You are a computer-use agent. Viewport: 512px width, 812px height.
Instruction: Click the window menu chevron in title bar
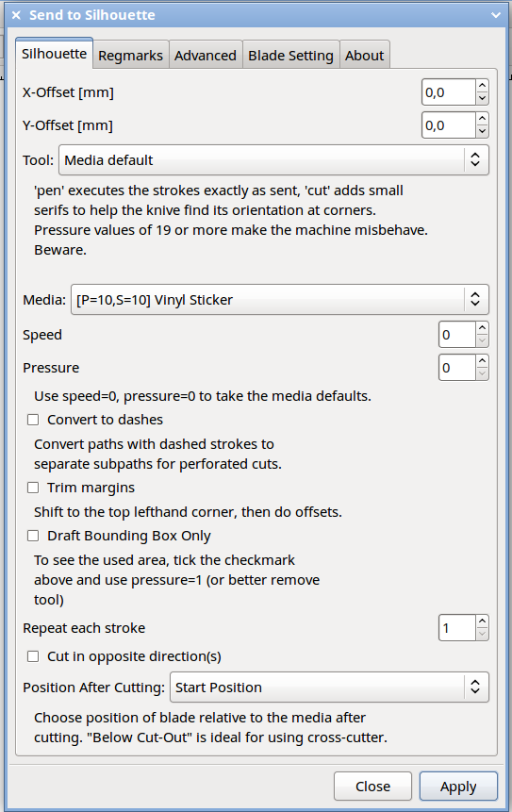(x=496, y=15)
